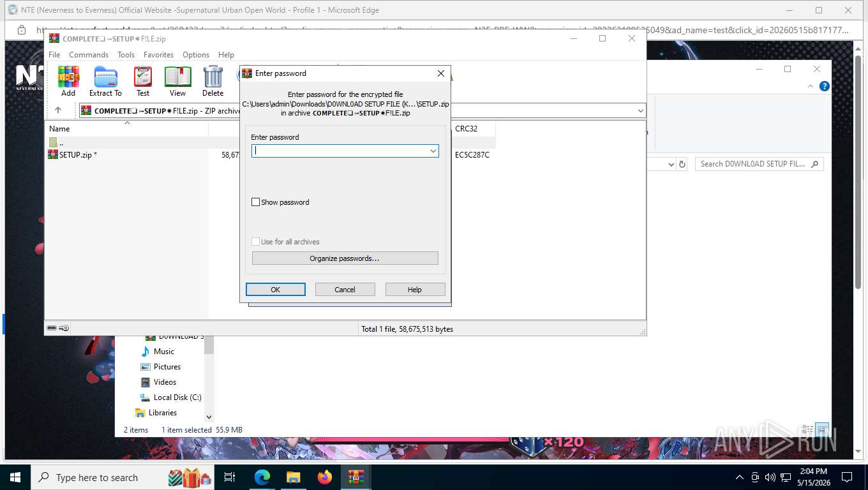Close the Enter password dialog

point(440,73)
